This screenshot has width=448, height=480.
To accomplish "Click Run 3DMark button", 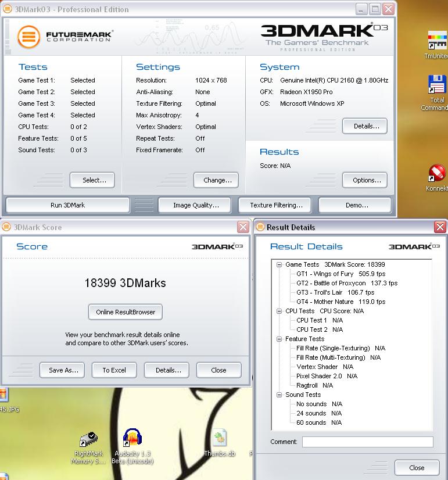I will pos(67,205).
